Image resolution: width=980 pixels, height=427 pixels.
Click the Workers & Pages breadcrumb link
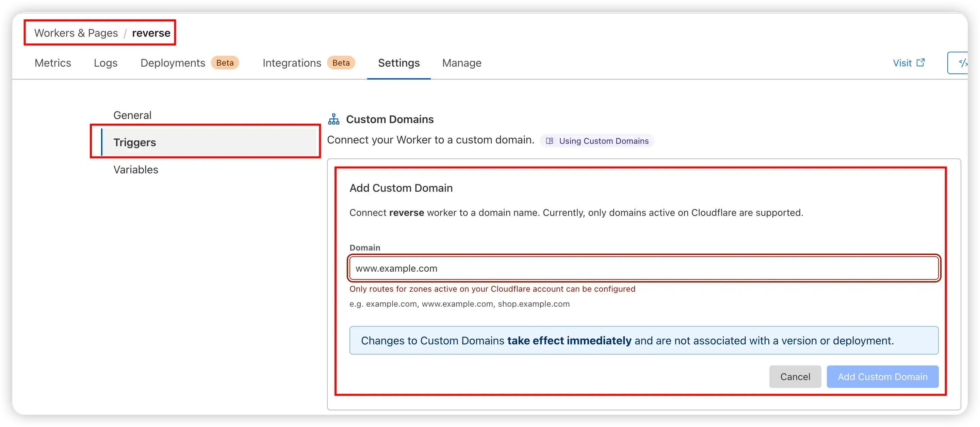tap(76, 33)
